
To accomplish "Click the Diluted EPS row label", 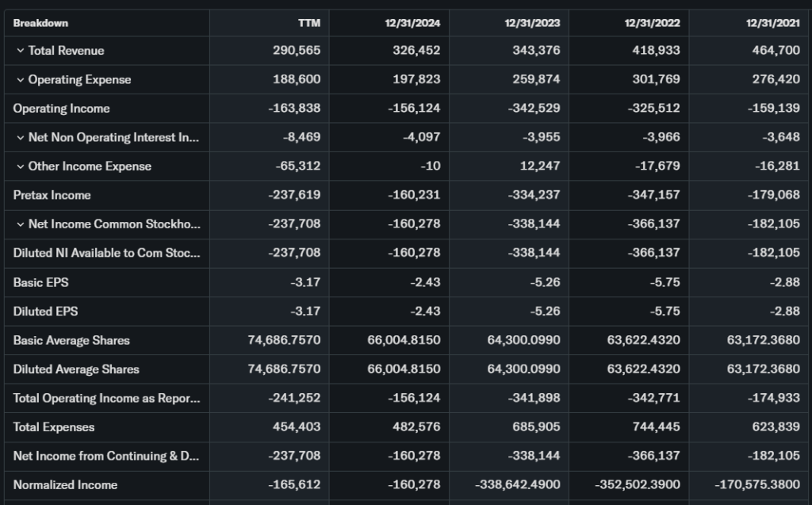I will click(x=45, y=312).
